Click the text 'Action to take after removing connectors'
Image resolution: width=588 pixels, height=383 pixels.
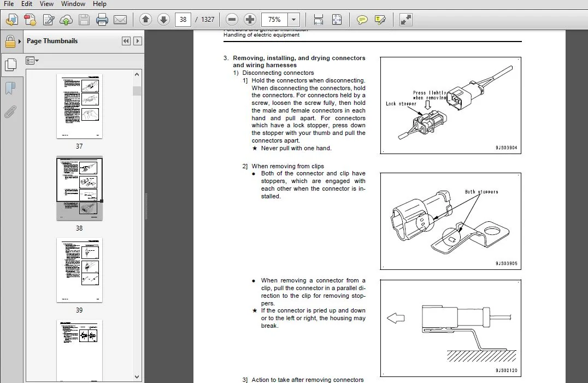coord(308,380)
